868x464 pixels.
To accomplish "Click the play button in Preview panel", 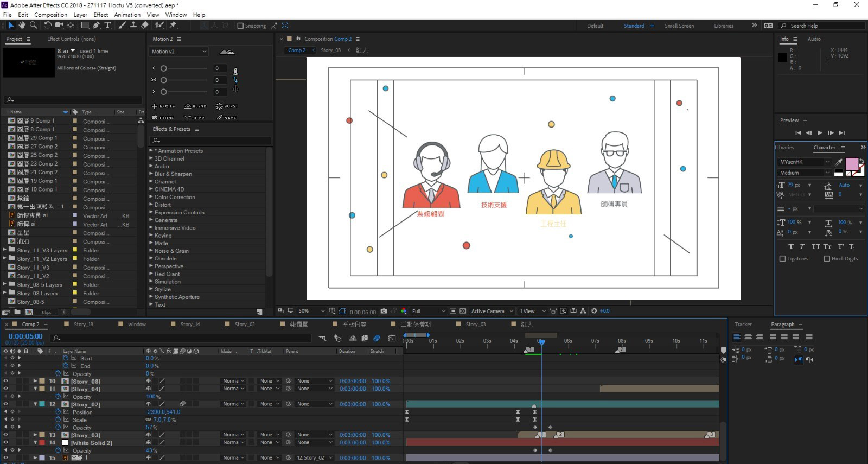I will click(x=819, y=133).
